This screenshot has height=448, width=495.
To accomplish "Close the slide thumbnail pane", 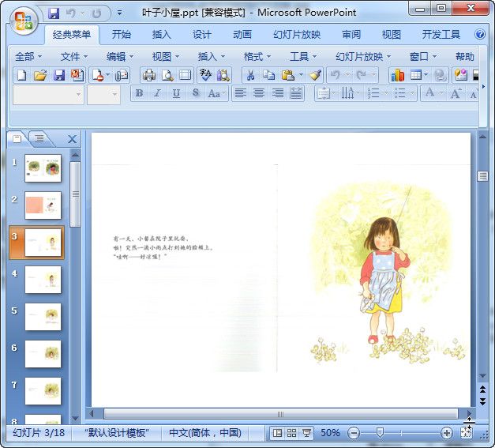I will click(72, 139).
